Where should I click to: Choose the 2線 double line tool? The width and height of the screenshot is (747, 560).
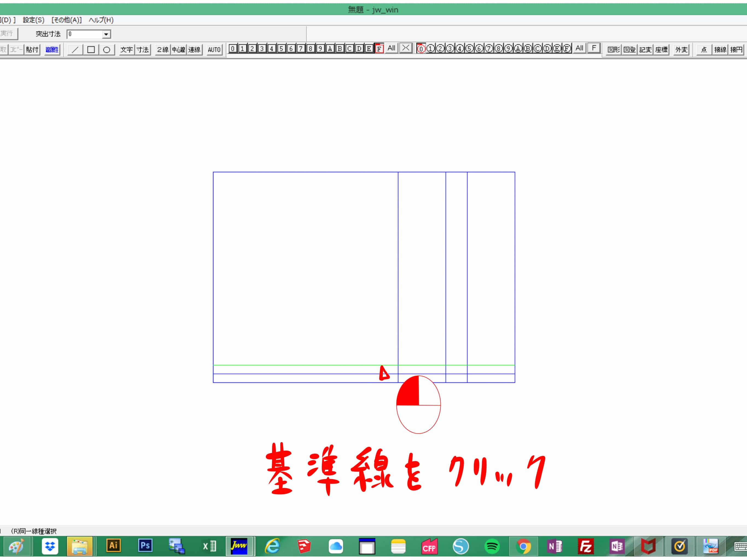click(x=162, y=50)
